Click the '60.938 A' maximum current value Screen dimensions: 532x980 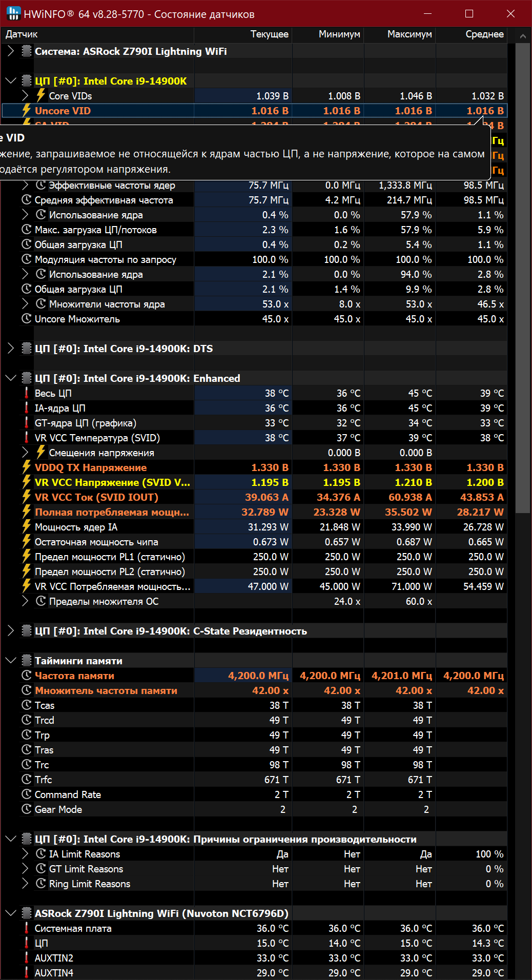(x=408, y=497)
